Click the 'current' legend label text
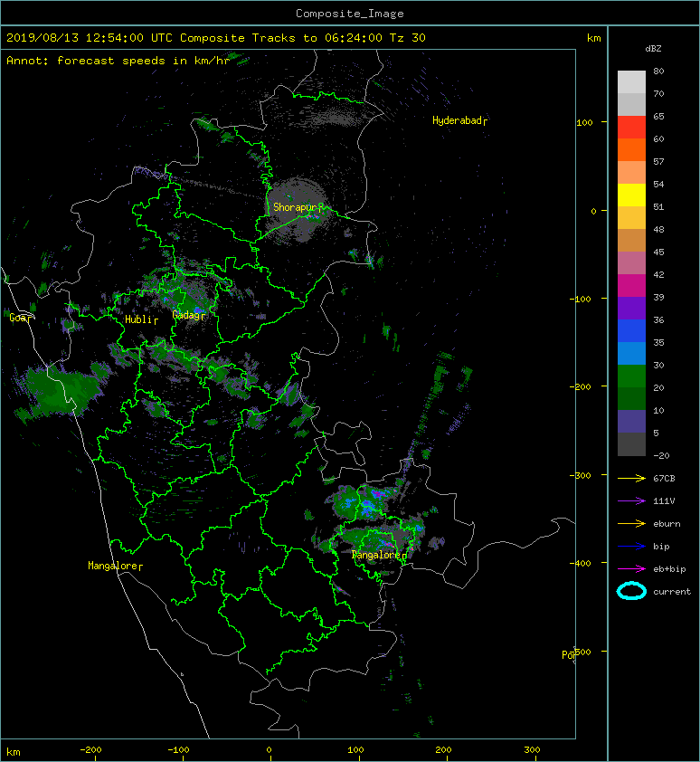The image size is (700, 762). point(672,592)
